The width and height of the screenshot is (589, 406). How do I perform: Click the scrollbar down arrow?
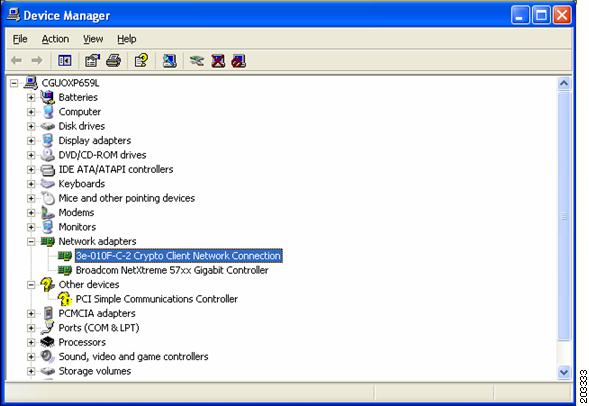[x=564, y=372]
